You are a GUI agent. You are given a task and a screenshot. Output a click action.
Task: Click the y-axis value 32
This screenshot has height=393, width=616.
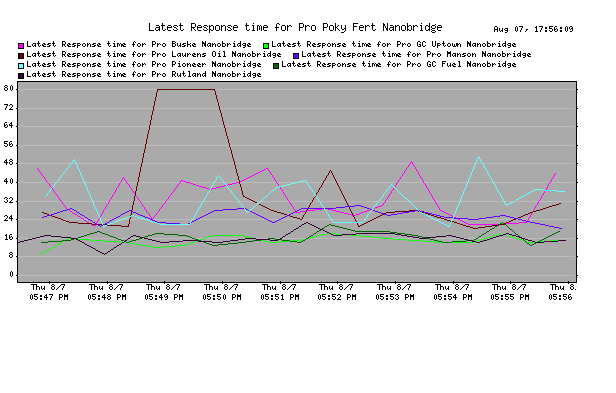coord(9,200)
